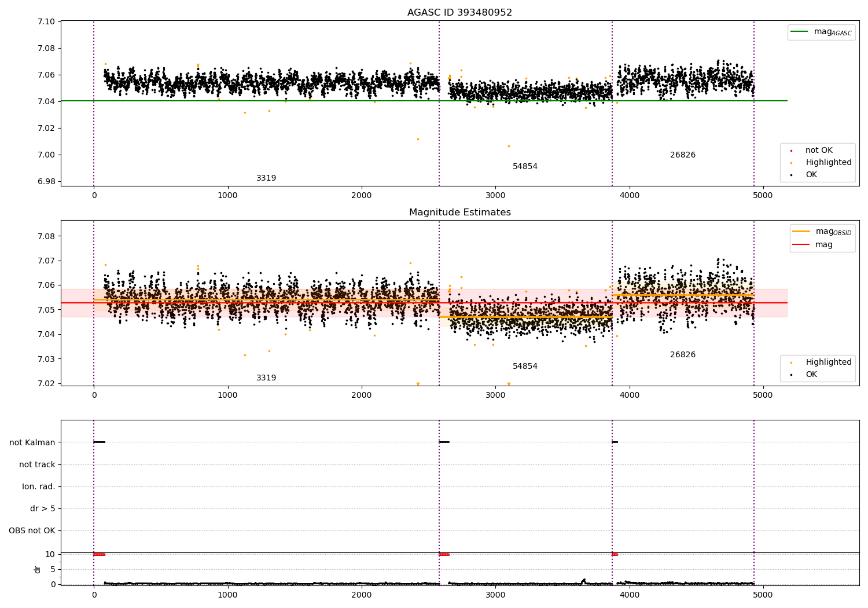868x608 pixels.
Task: Click the 'Ion. rad.' axis label
Action: point(39,487)
